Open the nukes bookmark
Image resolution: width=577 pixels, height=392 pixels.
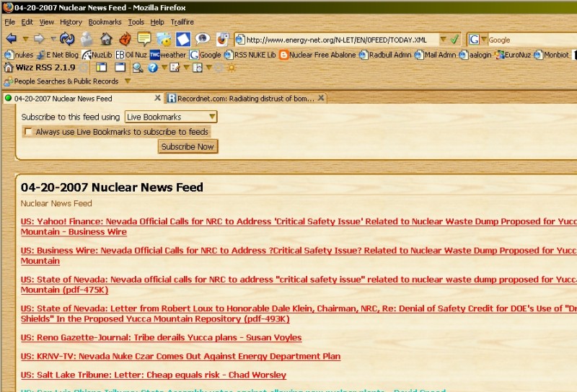point(19,55)
